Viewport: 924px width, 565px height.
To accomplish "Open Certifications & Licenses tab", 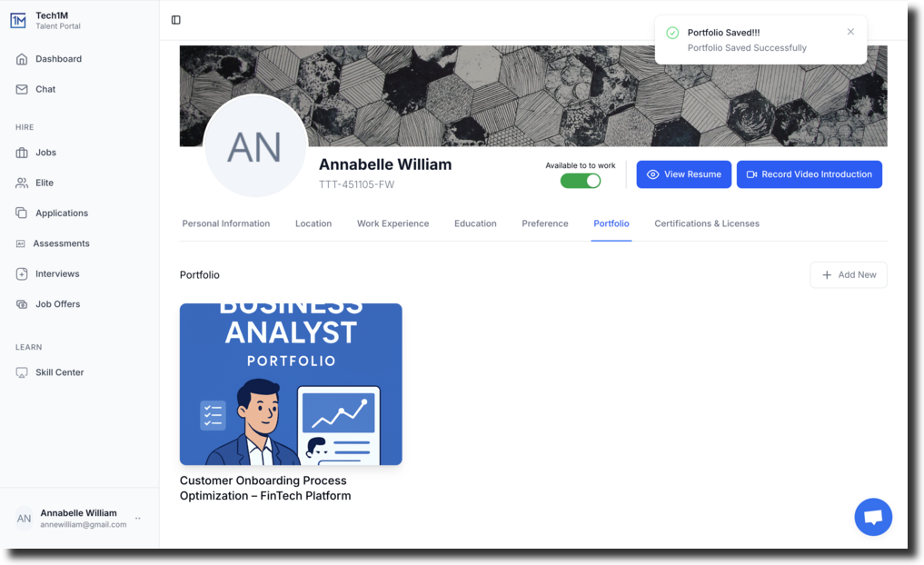I will (x=707, y=223).
